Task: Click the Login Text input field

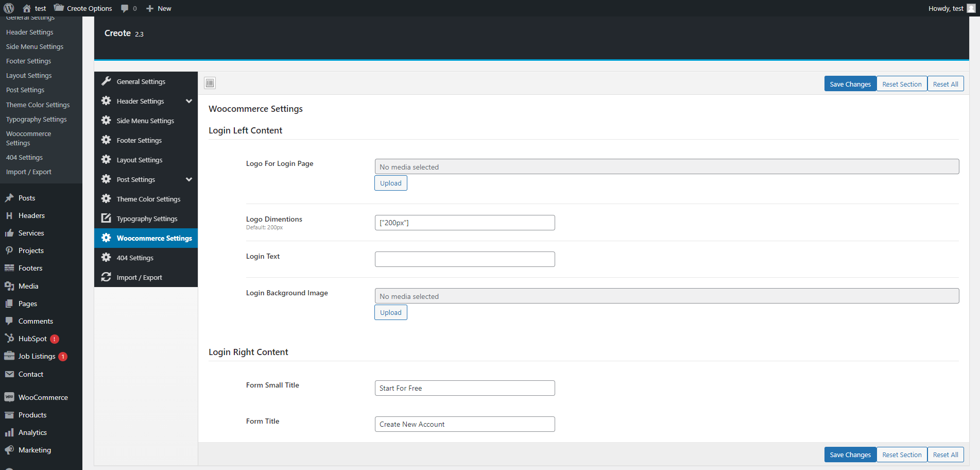Action: [465, 259]
